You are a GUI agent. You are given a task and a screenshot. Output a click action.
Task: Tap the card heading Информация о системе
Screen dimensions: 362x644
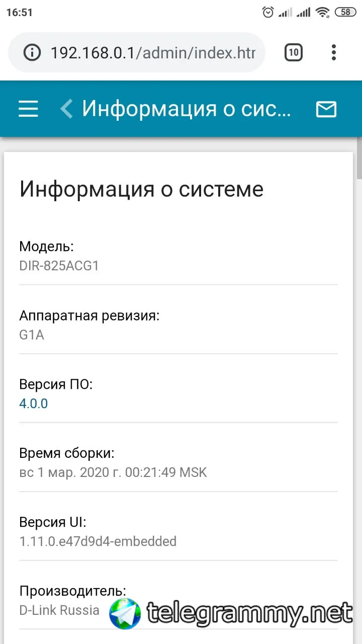[x=141, y=189]
